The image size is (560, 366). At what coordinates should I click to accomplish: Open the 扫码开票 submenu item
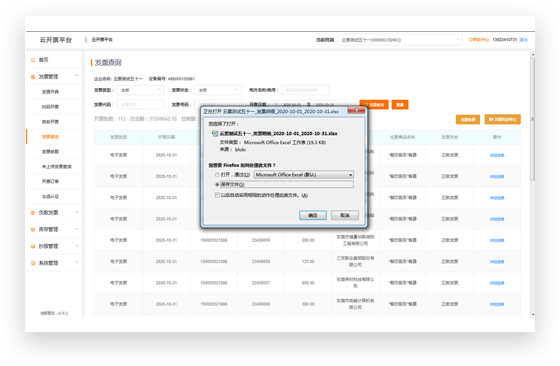[50, 107]
